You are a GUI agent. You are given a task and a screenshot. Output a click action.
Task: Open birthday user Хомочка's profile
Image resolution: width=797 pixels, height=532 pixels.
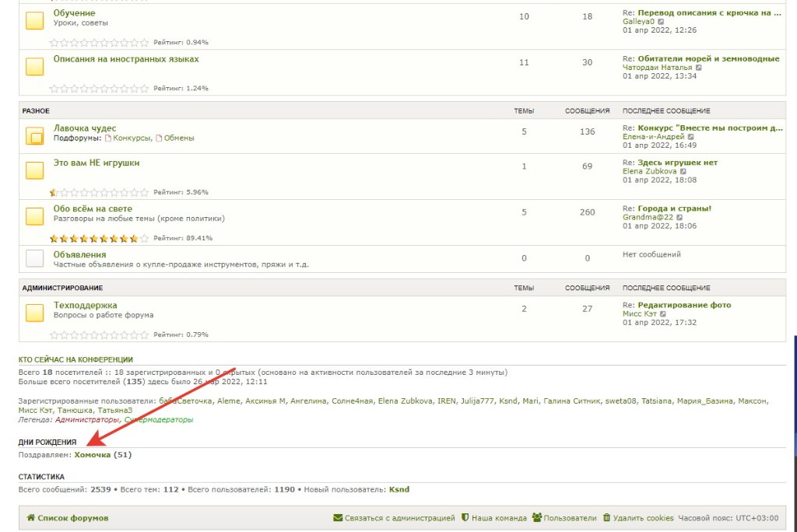click(x=92, y=454)
